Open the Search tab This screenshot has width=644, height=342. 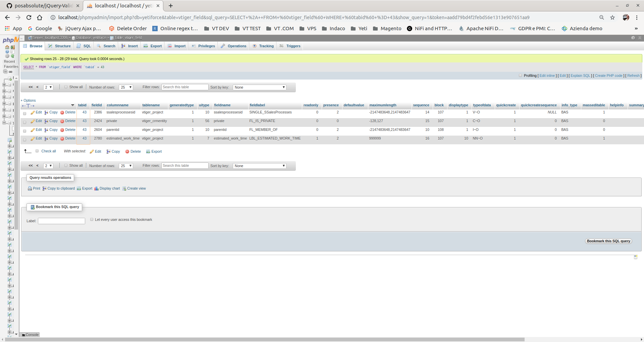click(x=106, y=46)
